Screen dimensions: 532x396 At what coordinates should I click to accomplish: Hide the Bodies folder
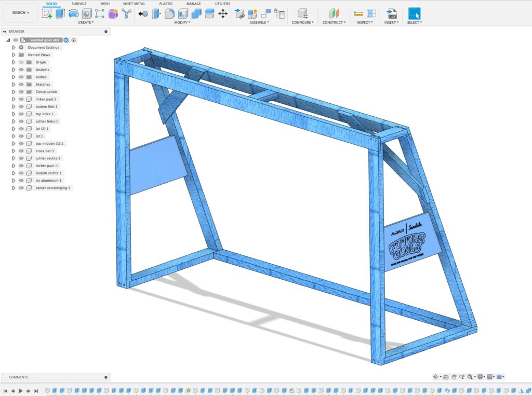[21, 77]
